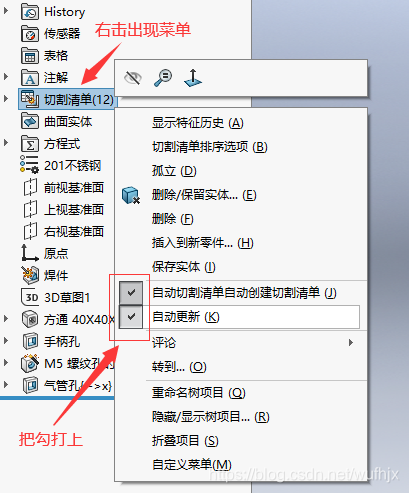Expand the 手柄孔 feature node
Screen dimensions: 409x493
6,341
